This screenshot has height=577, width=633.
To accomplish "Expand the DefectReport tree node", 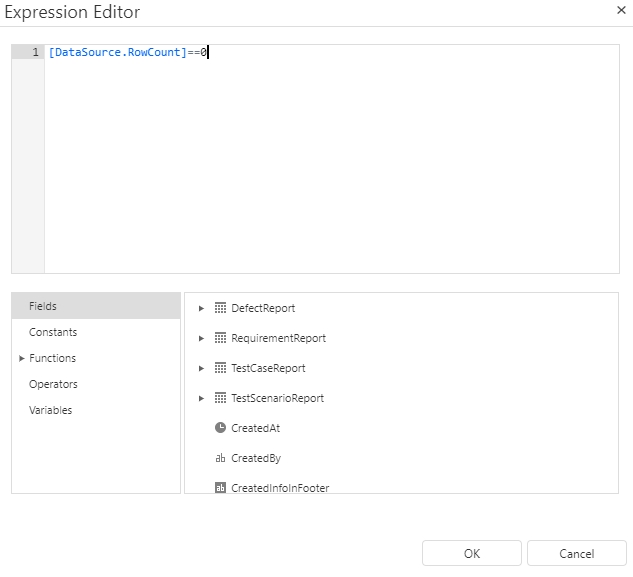I will 201,308.
